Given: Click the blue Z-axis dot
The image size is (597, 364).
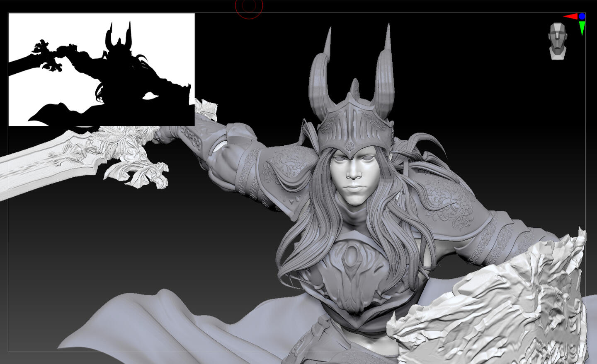Looking at the screenshot, I should 582,16.
